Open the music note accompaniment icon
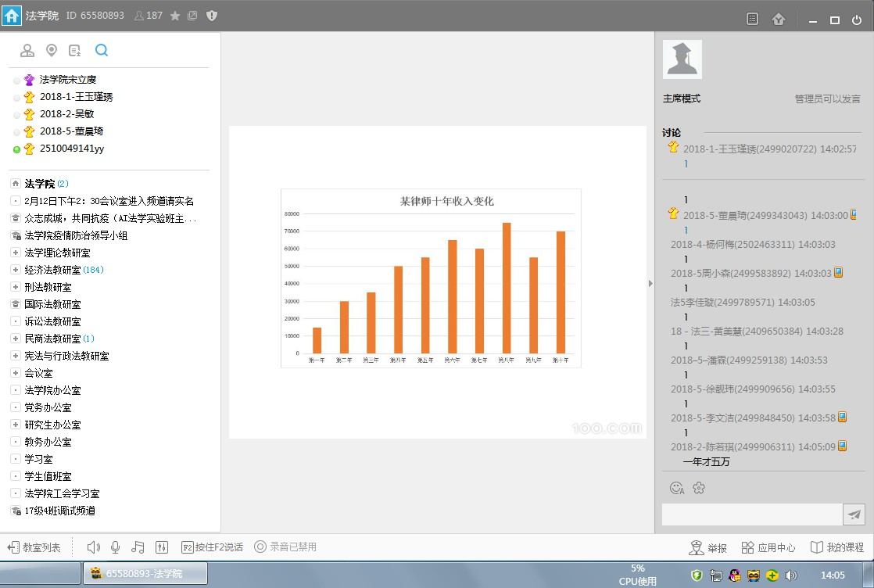The height and width of the screenshot is (588, 874). click(x=138, y=547)
